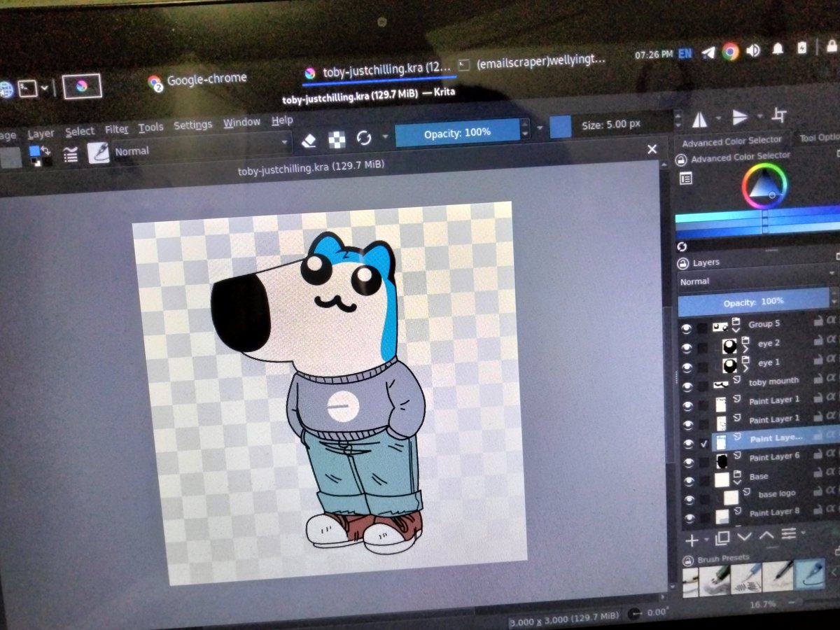The image size is (840, 630).
Task: Pick a color in the hue triangle wheel
Action: click(764, 185)
